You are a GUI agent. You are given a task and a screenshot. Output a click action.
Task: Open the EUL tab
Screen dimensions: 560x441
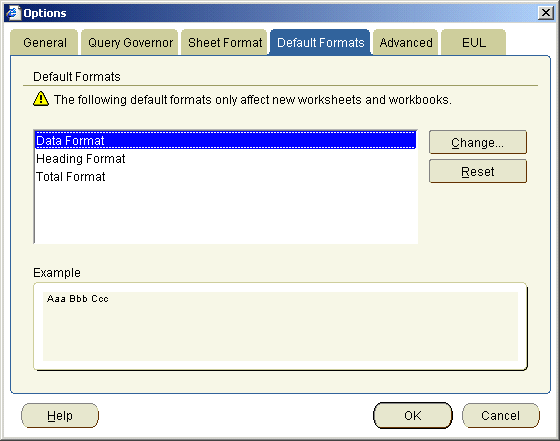tap(474, 42)
